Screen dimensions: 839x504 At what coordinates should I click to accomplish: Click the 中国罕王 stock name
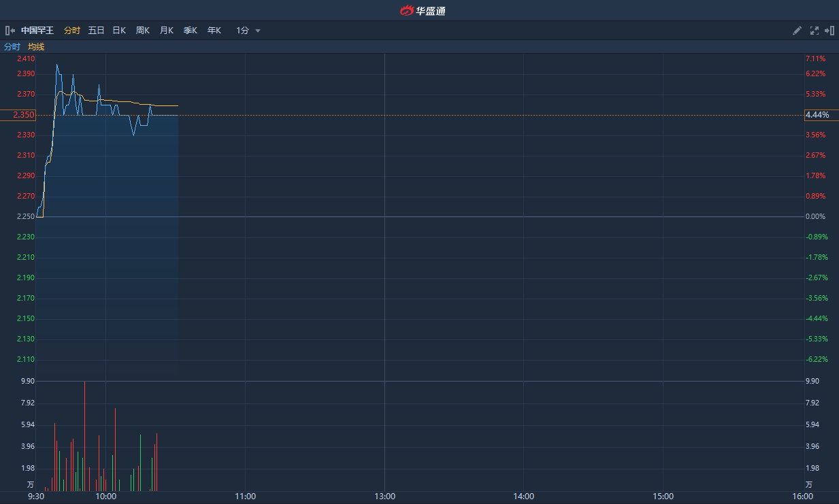coord(37,31)
